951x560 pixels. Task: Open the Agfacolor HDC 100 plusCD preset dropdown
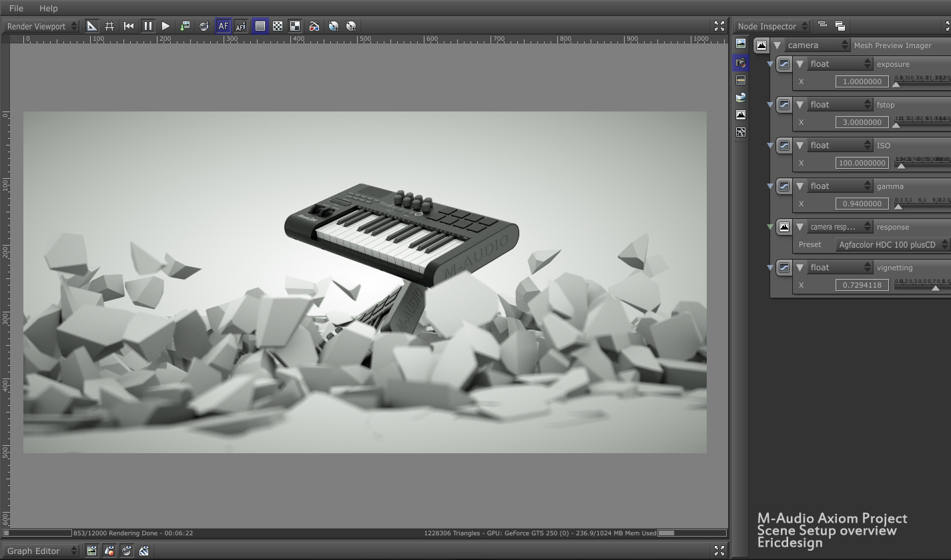click(892, 244)
